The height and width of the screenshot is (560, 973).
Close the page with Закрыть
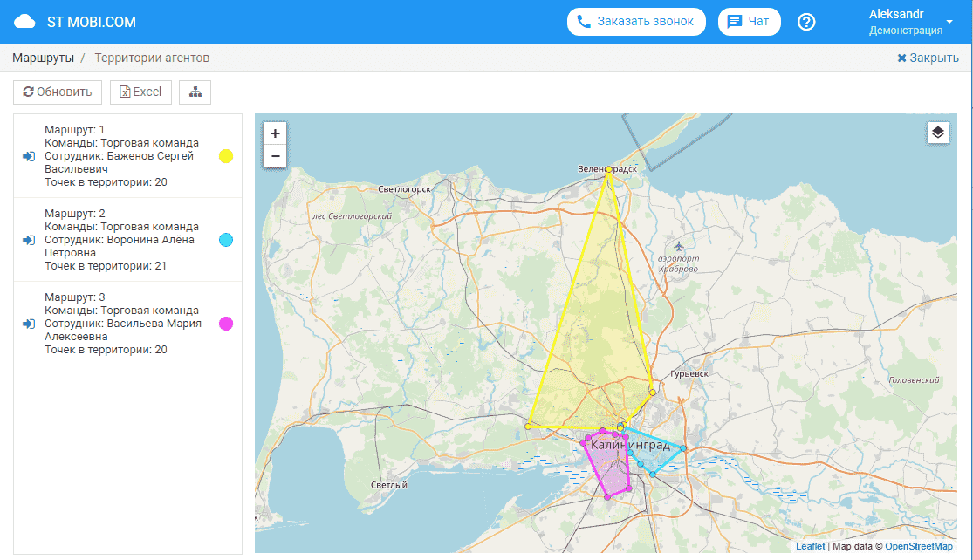[x=928, y=58]
